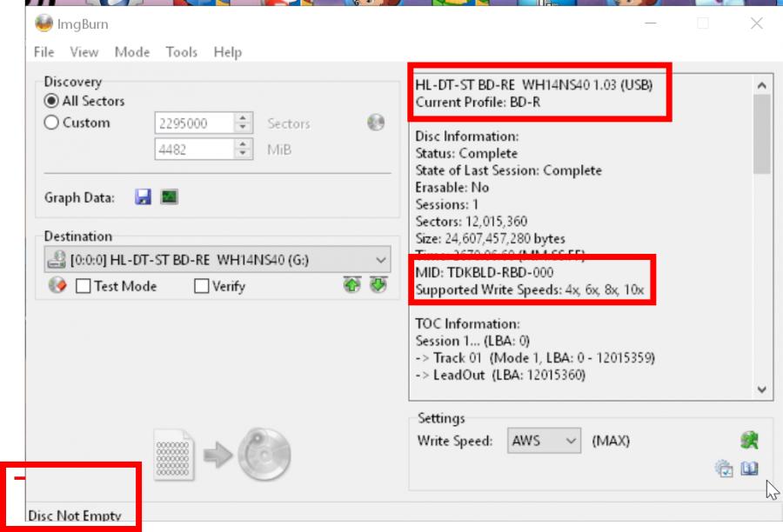Click the green up-arrow eject tray icon
This screenshot has width=783, height=532.
(x=352, y=285)
